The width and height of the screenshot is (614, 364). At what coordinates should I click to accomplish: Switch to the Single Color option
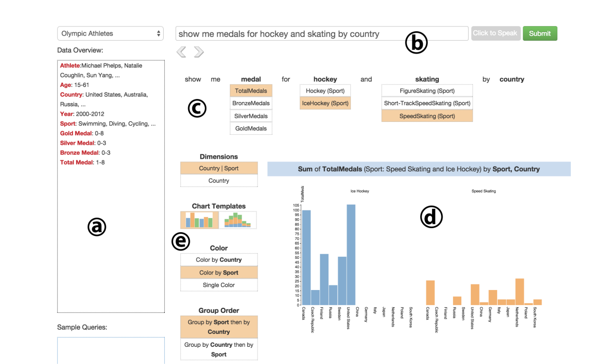(x=219, y=285)
